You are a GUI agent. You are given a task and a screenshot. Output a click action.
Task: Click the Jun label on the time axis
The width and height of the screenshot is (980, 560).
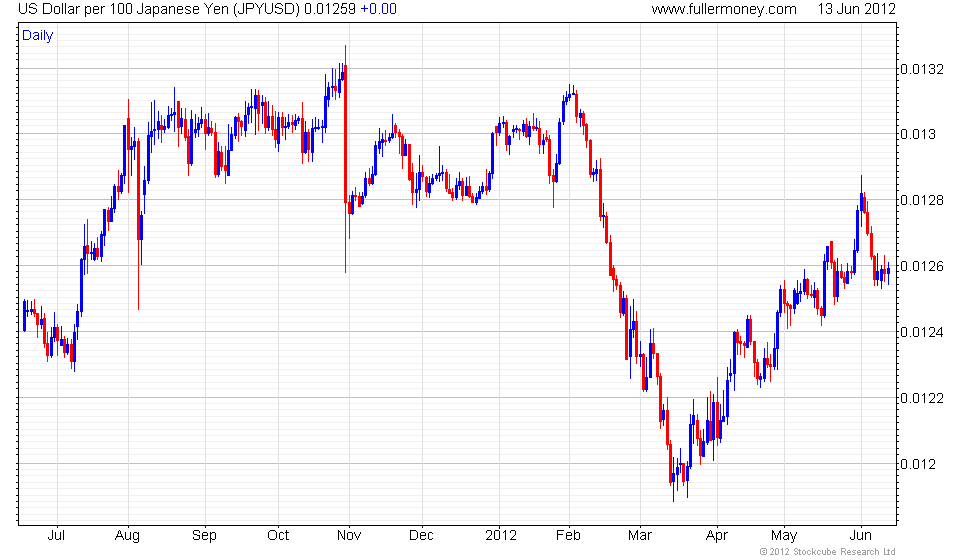click(x=861, y=536)
